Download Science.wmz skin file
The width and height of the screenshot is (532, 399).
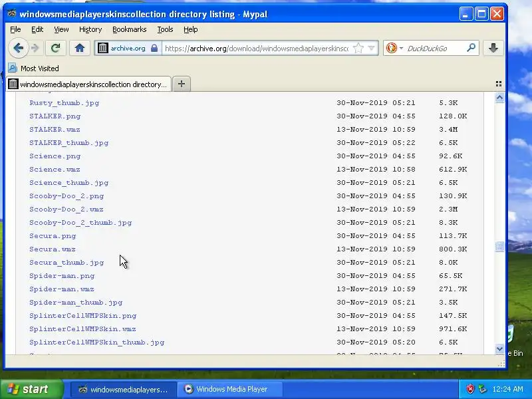pos(55,170)
